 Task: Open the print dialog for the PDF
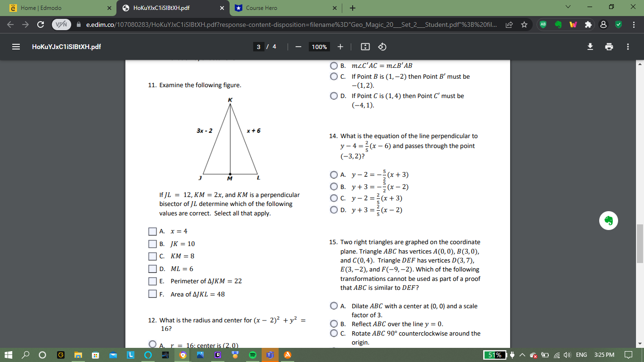point(610,46)
